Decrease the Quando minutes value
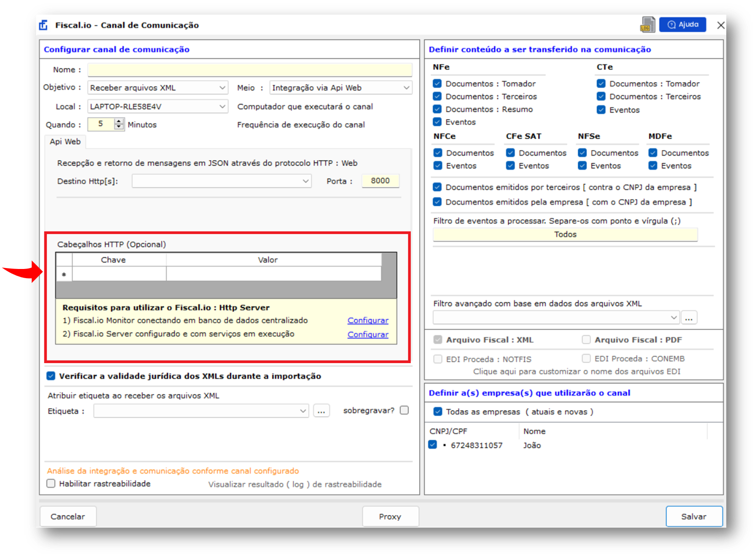This screenshot has height=559, width=756. (x=119, y=127)
